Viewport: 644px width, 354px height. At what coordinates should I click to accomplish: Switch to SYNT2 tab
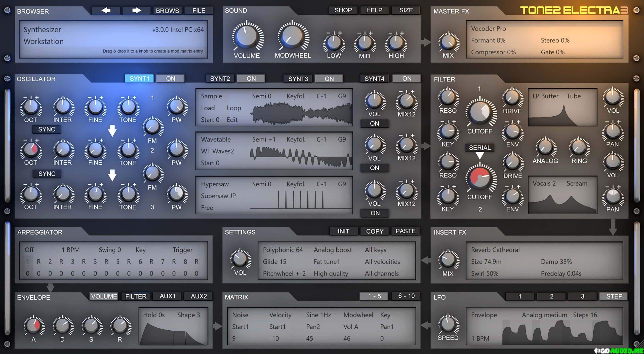coord(220,78)
